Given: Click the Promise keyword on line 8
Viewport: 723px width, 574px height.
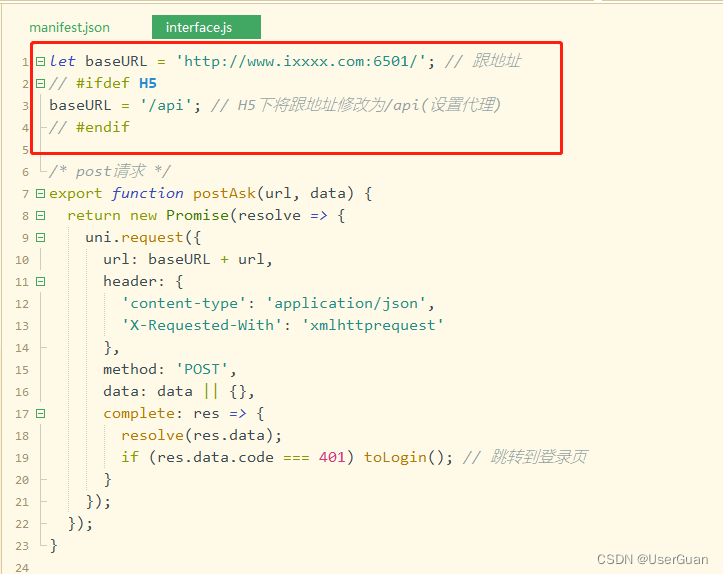Looking at the screenshot, I should pos(197,215).
